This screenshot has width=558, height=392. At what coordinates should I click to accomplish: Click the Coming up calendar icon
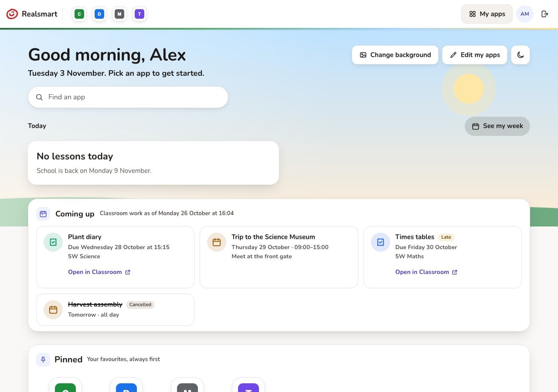[x=43, y=214]
